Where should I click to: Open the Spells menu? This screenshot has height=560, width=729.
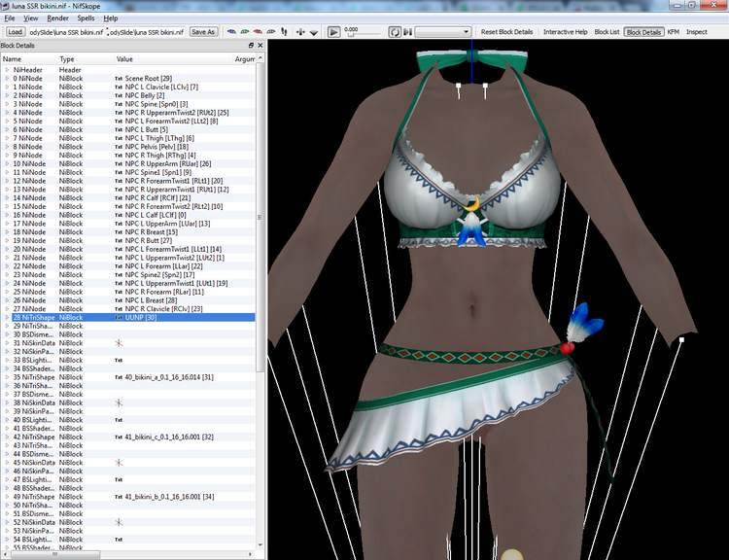tap(86, 18)
